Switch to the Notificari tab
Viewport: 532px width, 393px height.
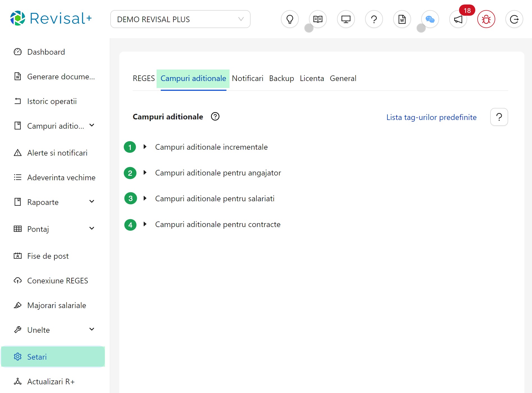point(247,78)
